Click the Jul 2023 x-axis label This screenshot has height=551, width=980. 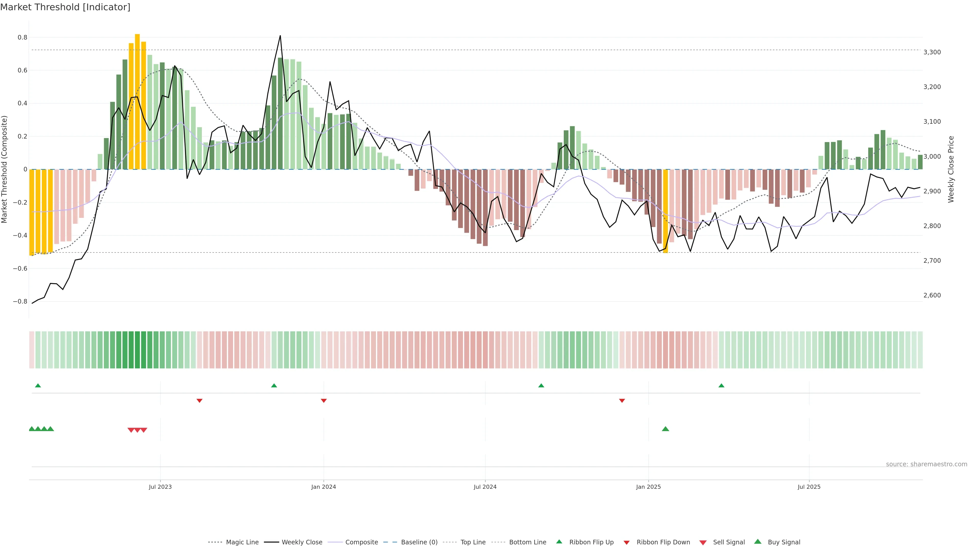[160, 487]
